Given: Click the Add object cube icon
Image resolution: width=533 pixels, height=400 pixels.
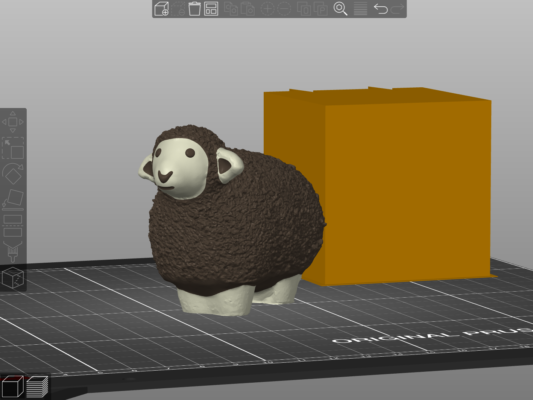Looking at the screenshot, I should 161,8.
